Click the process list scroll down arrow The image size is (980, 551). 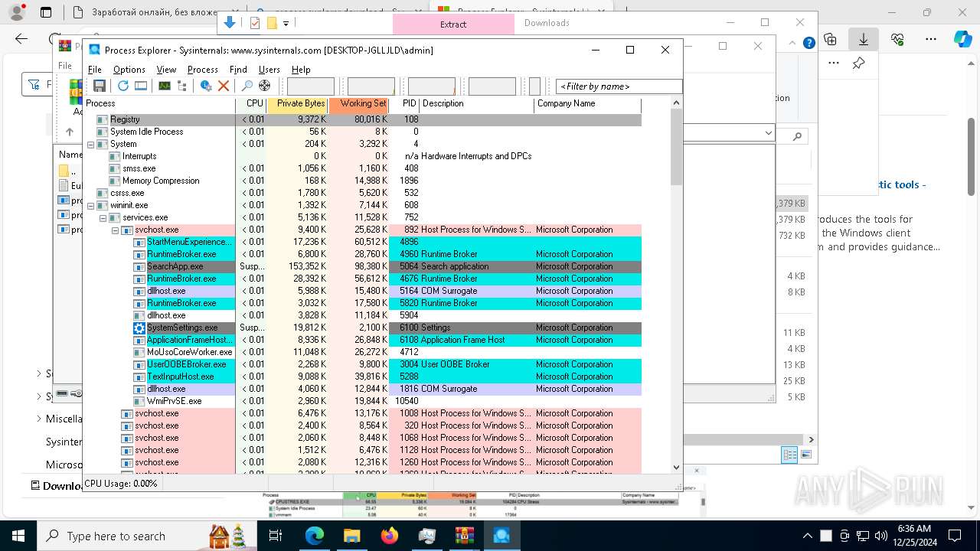pyautogui.click(x=676, y=467)
